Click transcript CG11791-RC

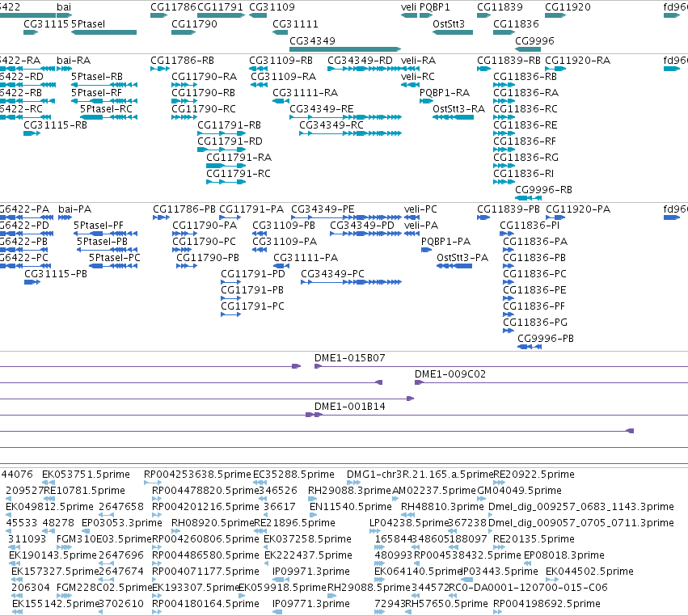pos(238,174)
